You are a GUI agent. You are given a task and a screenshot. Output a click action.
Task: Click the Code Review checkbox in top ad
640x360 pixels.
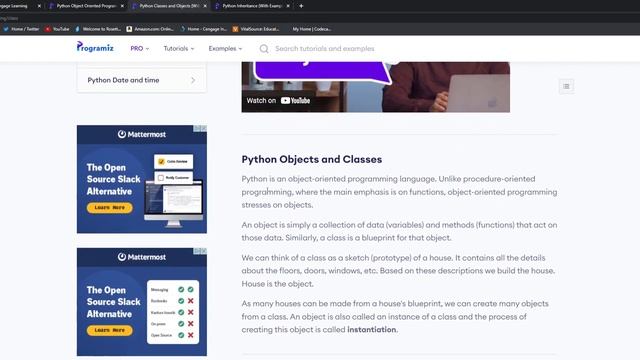(x=161, y=162)
